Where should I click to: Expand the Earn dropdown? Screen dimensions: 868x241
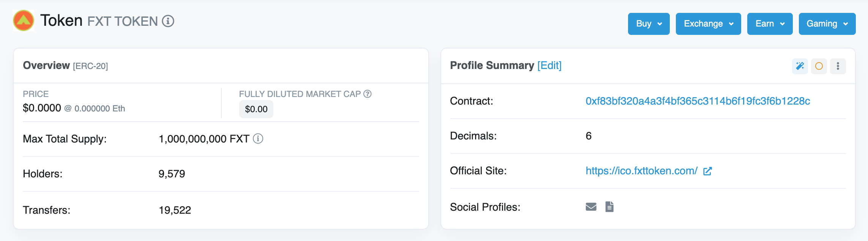click(x=770, y=24)
